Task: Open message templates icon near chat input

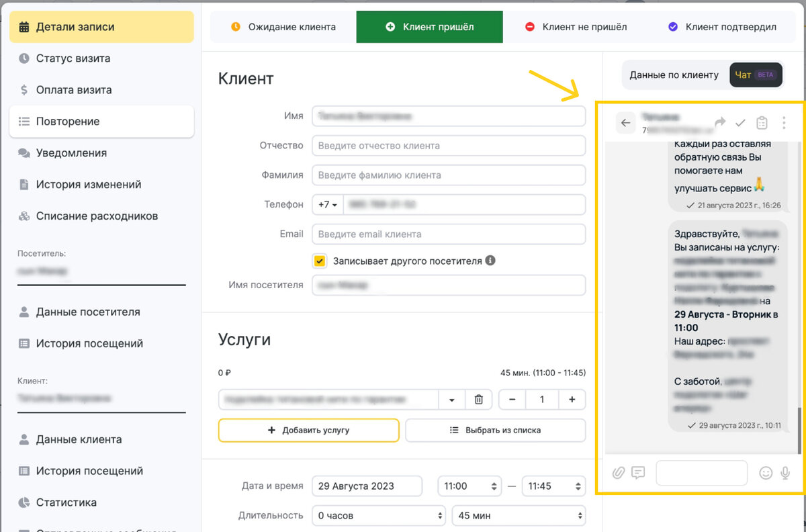Action: 637,473
